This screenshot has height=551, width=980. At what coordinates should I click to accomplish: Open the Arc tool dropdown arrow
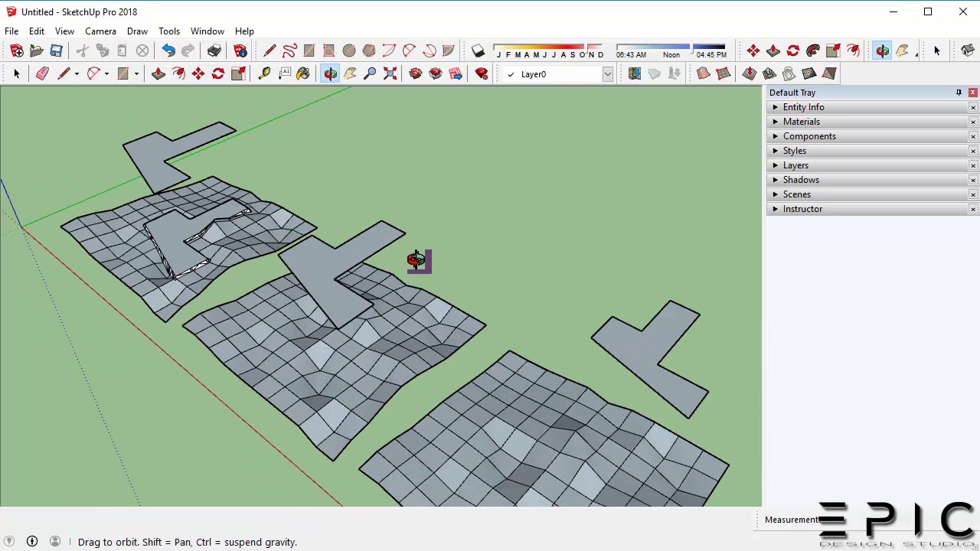pos(106,73)
